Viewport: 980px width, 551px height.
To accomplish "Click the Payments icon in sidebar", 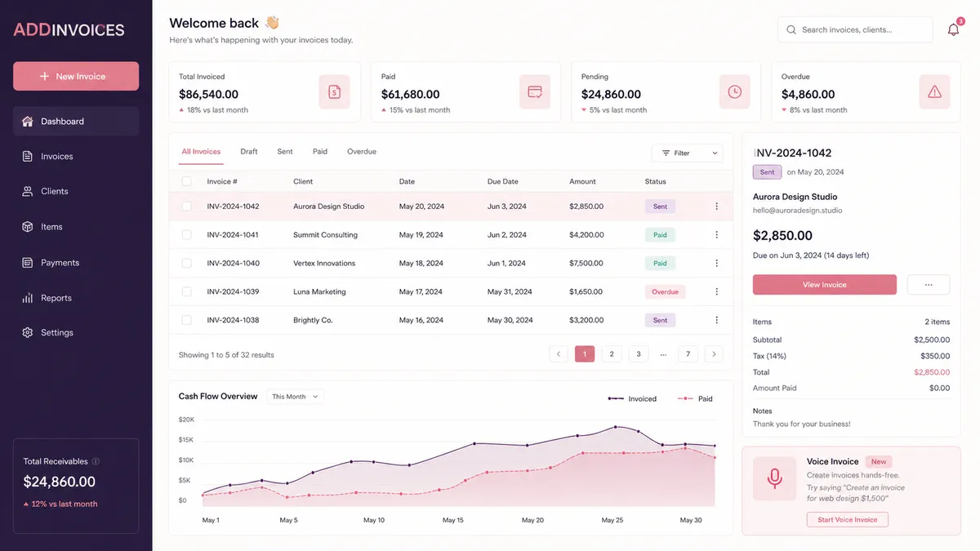I will (x=27, y=262).
